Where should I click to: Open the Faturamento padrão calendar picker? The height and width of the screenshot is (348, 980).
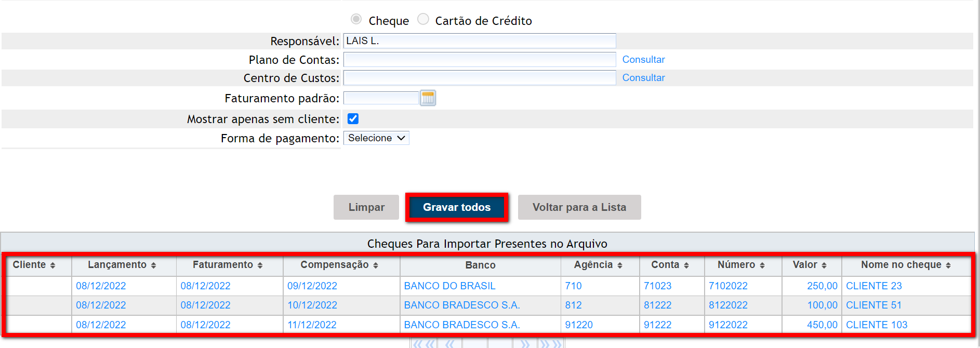point(428,98)
